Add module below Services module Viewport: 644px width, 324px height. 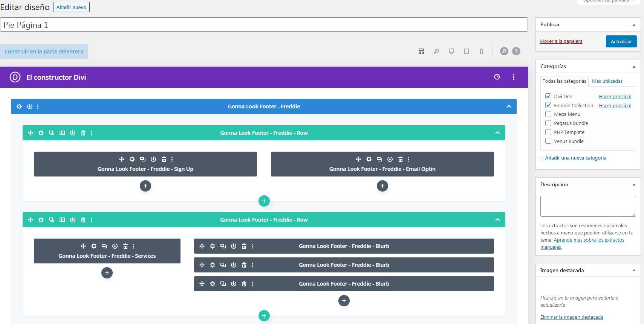pyautogui.click(x=107, y=273)
